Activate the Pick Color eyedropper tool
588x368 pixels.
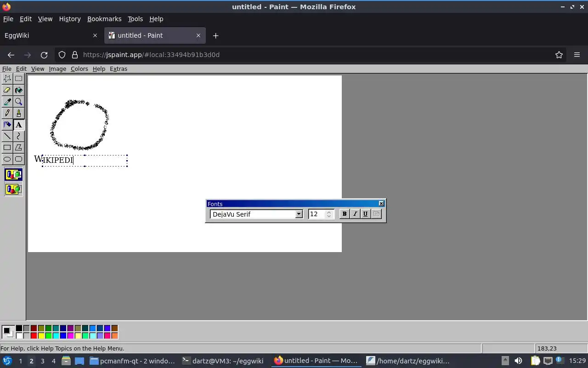tap(7, 102)
